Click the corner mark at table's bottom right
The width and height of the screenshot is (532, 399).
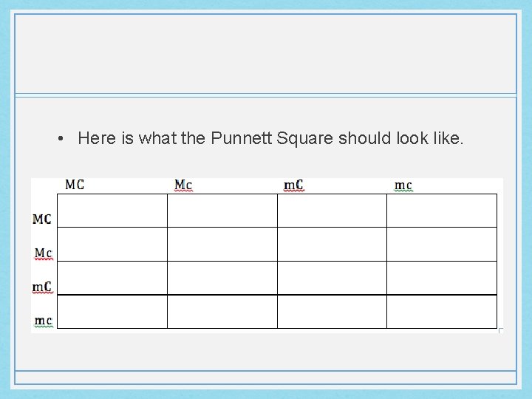[x=502, y=330]
